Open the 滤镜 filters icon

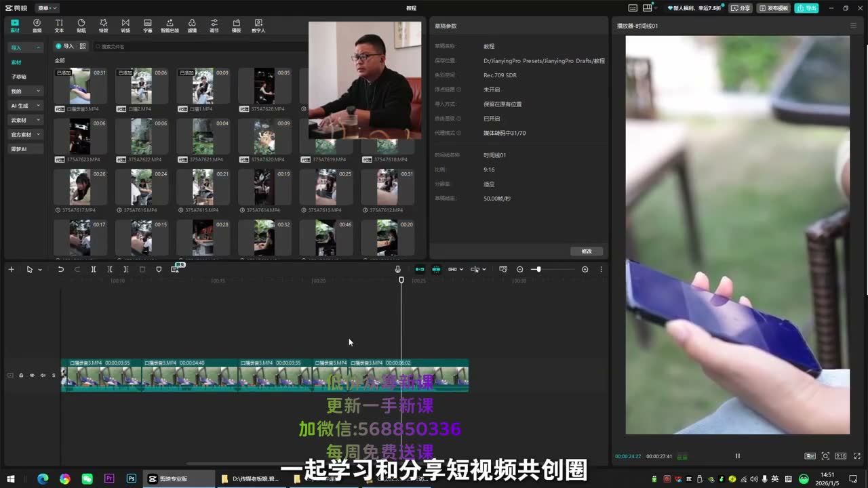(x=192, y=26)
